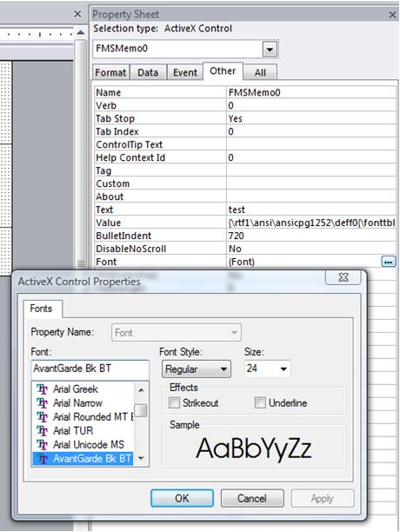The height and width of the screenshot is (532, 400).
Task: Switch to the Event tab
Action: coord(185,73)
